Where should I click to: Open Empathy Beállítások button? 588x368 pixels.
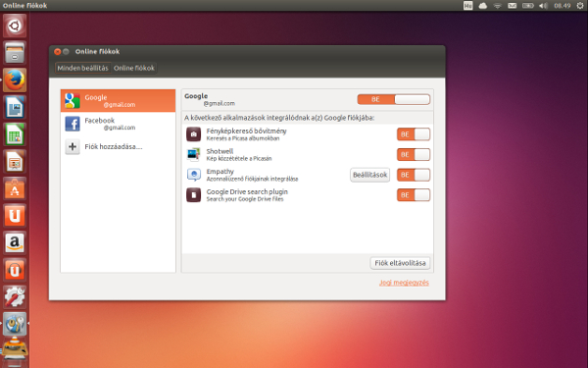pos(369,175)
